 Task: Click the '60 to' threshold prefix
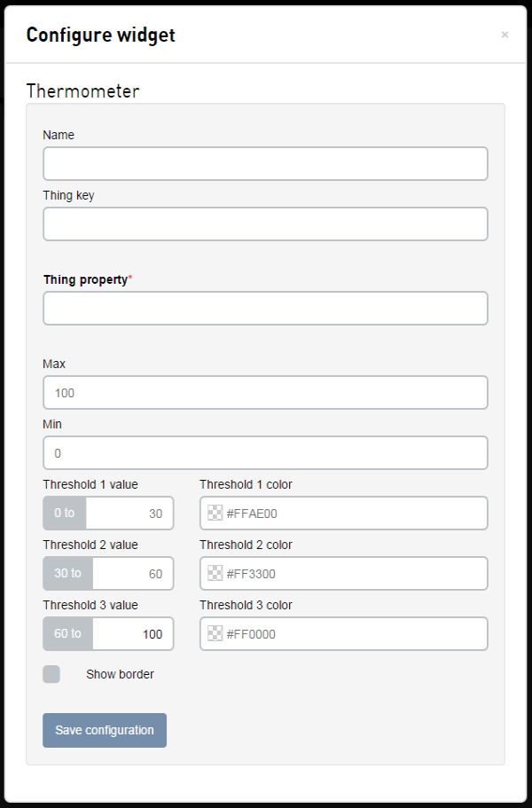coord(67,634)
